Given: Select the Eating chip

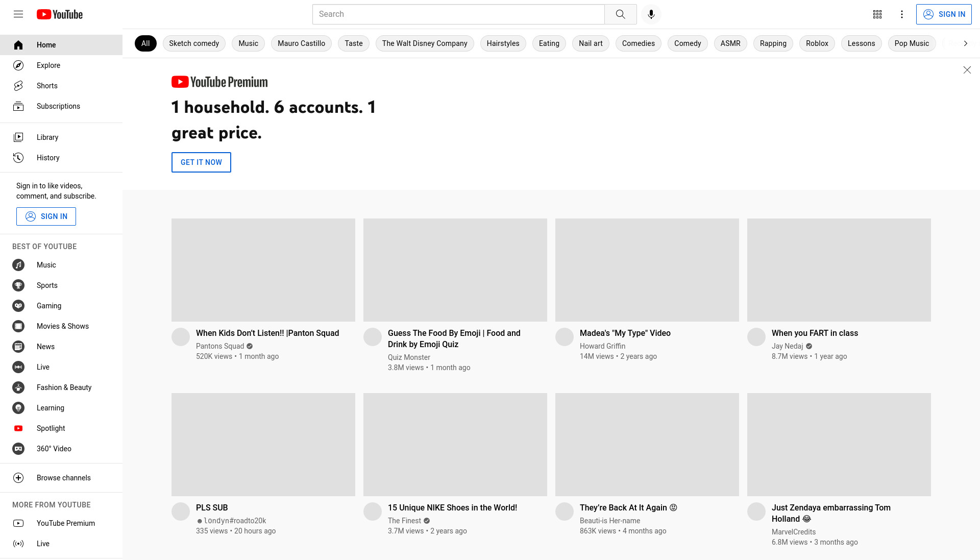Looking at the screenshot, I should click(x=549, y=43).
